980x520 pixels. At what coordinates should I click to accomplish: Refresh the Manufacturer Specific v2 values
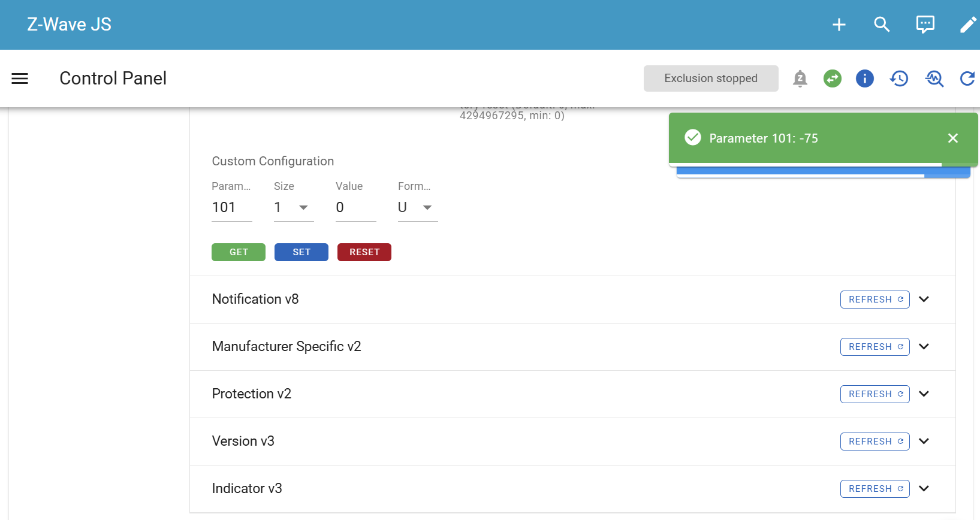pyautogui.click(x=875, y=347)
